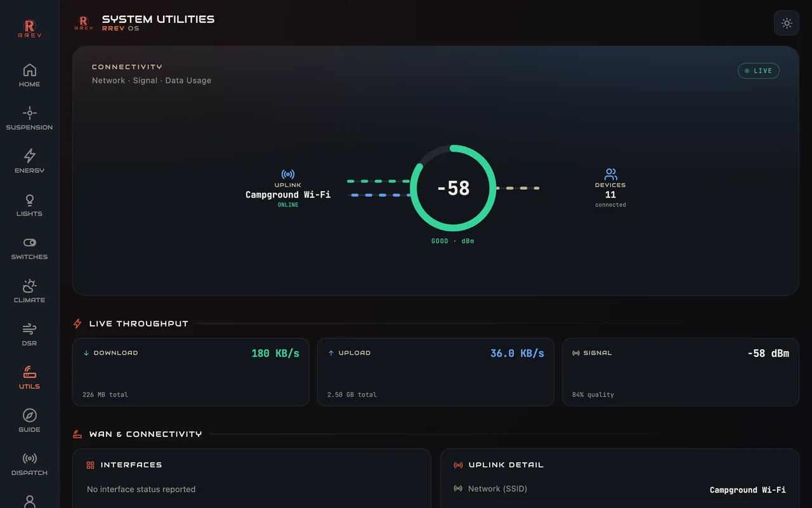This screenshot has height=508, width=812.
Task: Click the Network (SSID) label
Action: click(497, 489)
